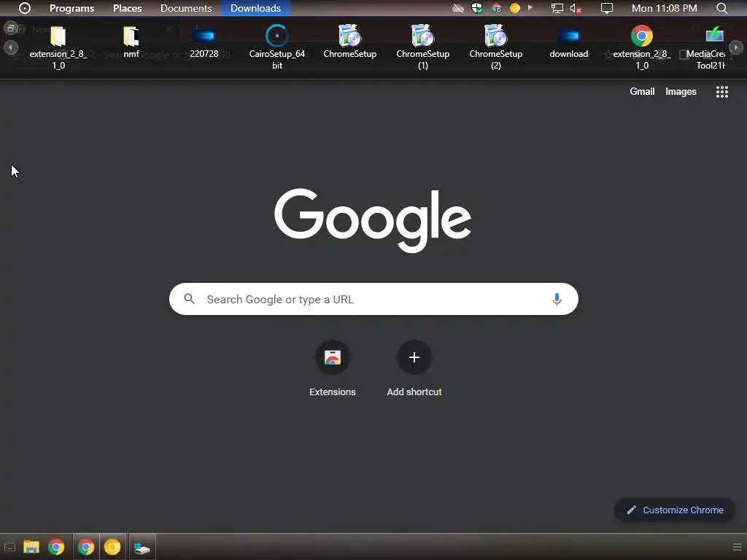Viewport: 747px width, 560px height.
Task: Launch the CairoSetup_64bit installer
Action: [276, 47]
